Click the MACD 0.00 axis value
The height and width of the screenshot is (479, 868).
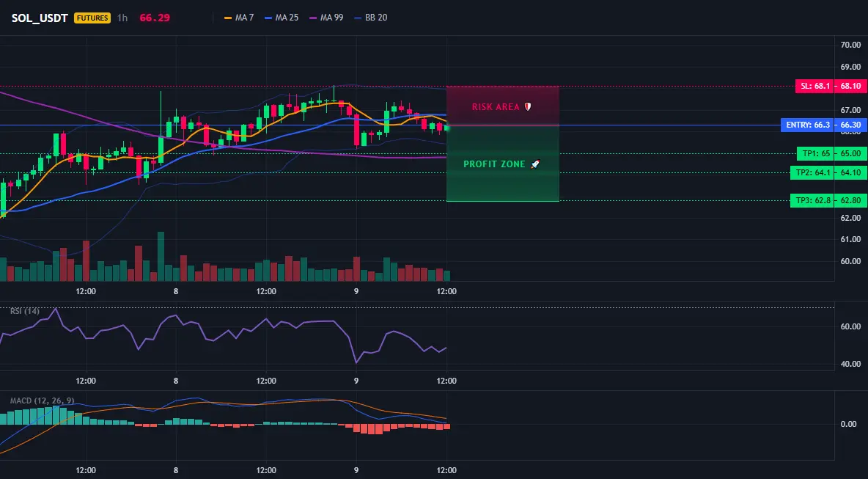coord(849,424)
